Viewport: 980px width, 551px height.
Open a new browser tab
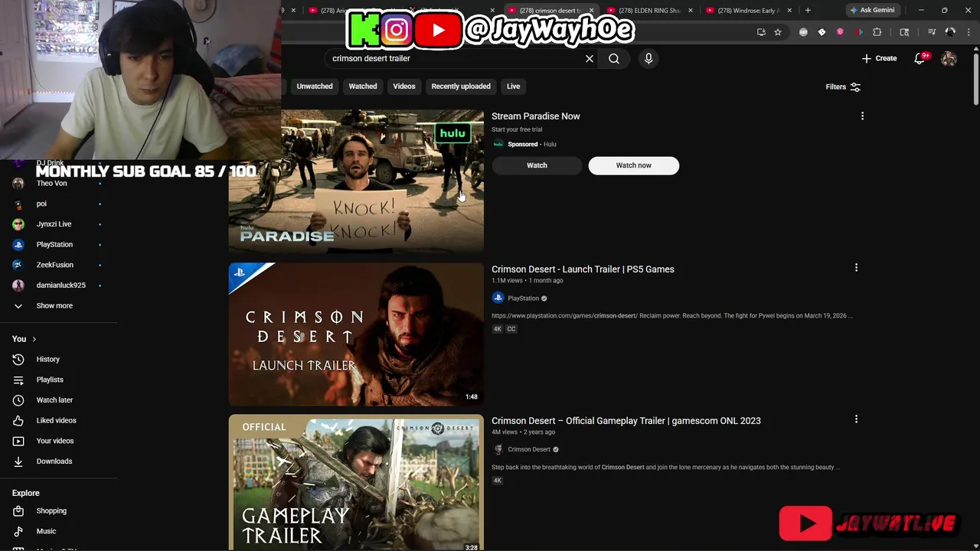click(x=808, y=10)
